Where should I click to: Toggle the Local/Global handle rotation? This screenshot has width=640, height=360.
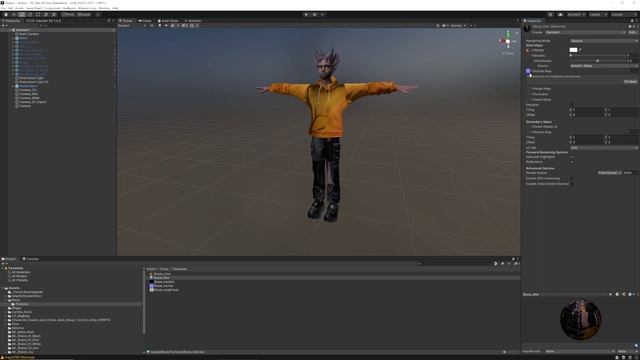point(84,14)
